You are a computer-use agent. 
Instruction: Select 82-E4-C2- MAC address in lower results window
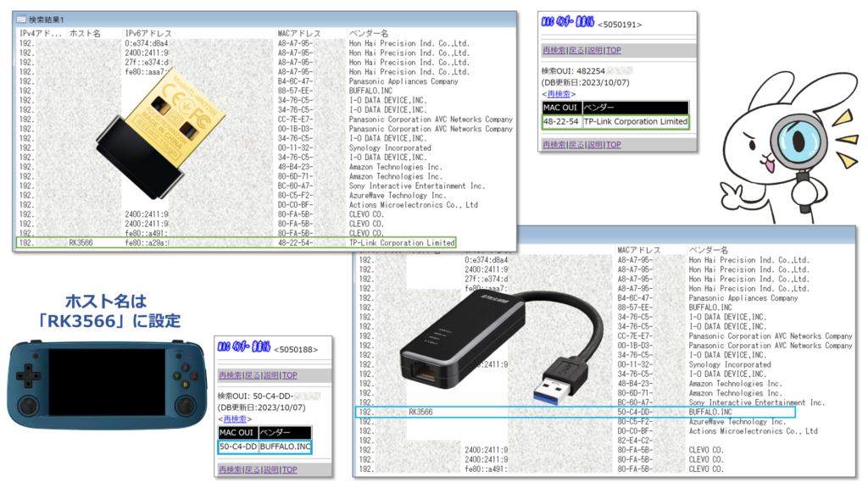tap(635, 441)
